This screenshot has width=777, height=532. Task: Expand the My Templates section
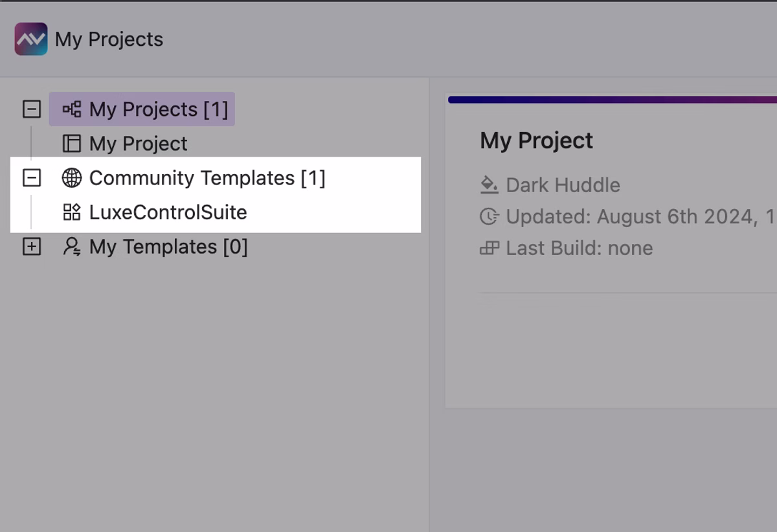(32, 247)
